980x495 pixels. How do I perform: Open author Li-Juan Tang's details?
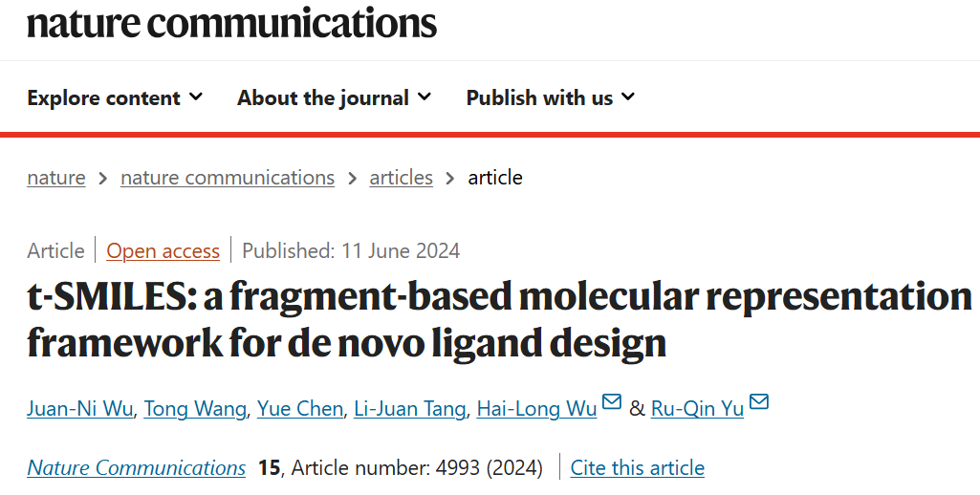409,409
